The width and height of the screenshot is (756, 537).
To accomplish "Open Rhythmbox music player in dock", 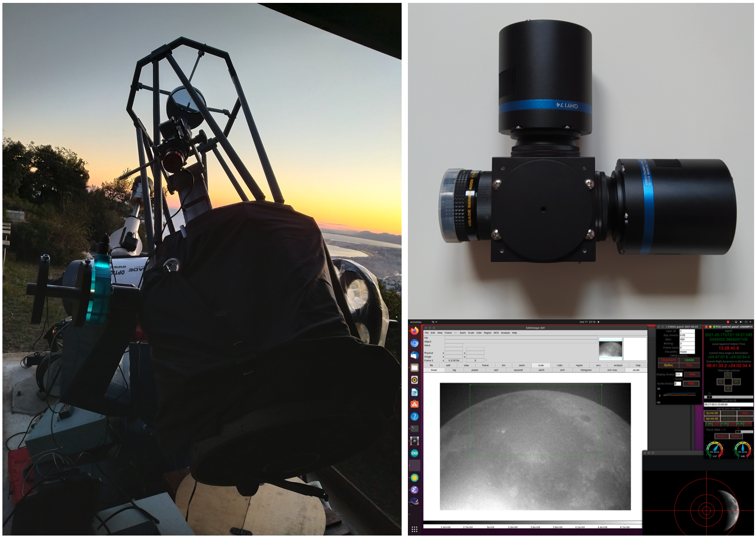I will pos(414,380).
